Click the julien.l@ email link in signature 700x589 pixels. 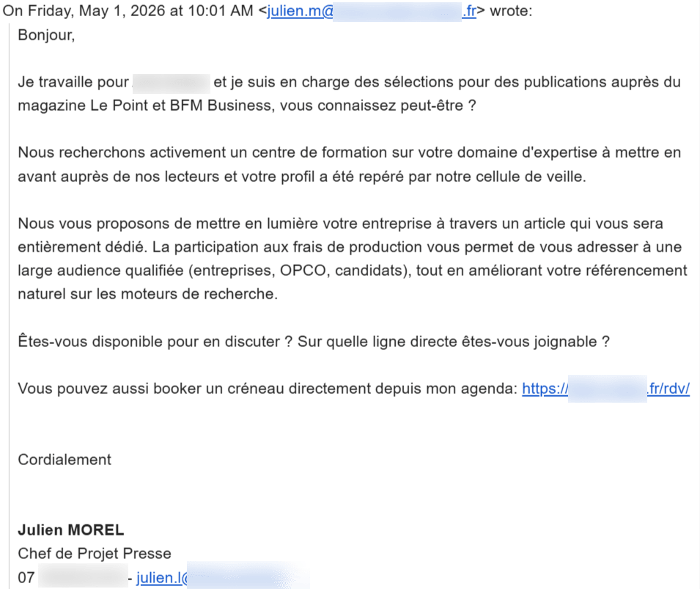pos(222,577)
